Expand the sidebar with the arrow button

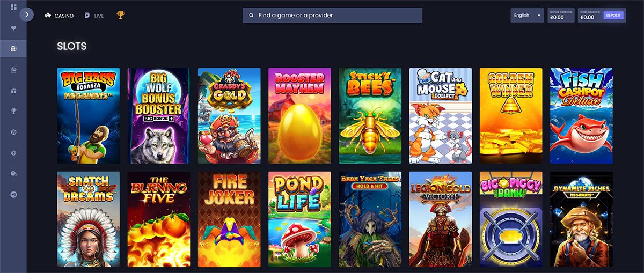pyautogui.click(x=26, y=14)
